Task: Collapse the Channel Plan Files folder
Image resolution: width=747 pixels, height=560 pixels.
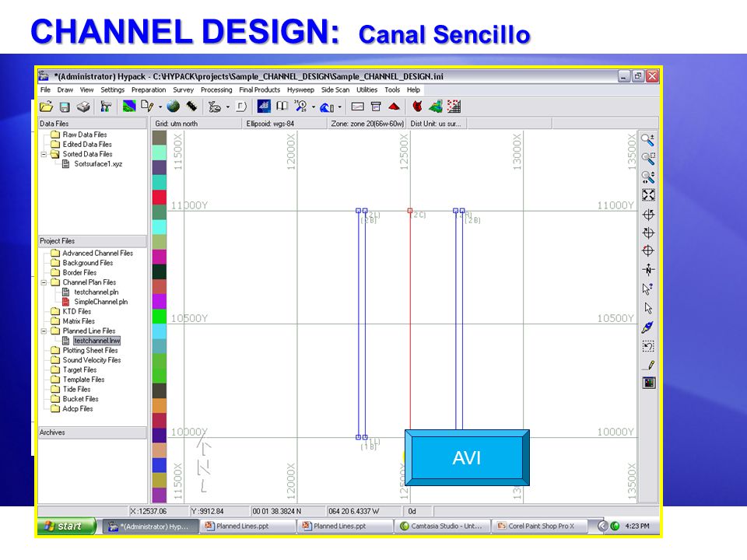Action: [44, 282]
